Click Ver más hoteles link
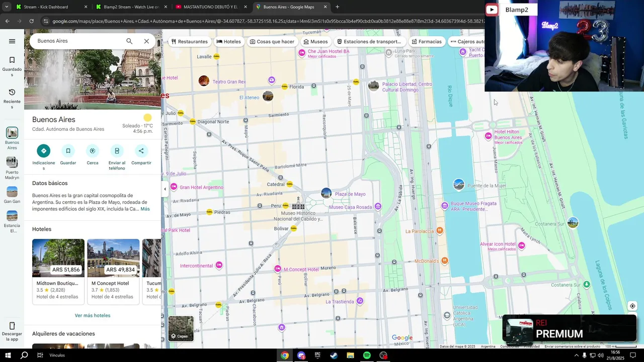This screenshot has height=362, width=644. pos(93,315)
